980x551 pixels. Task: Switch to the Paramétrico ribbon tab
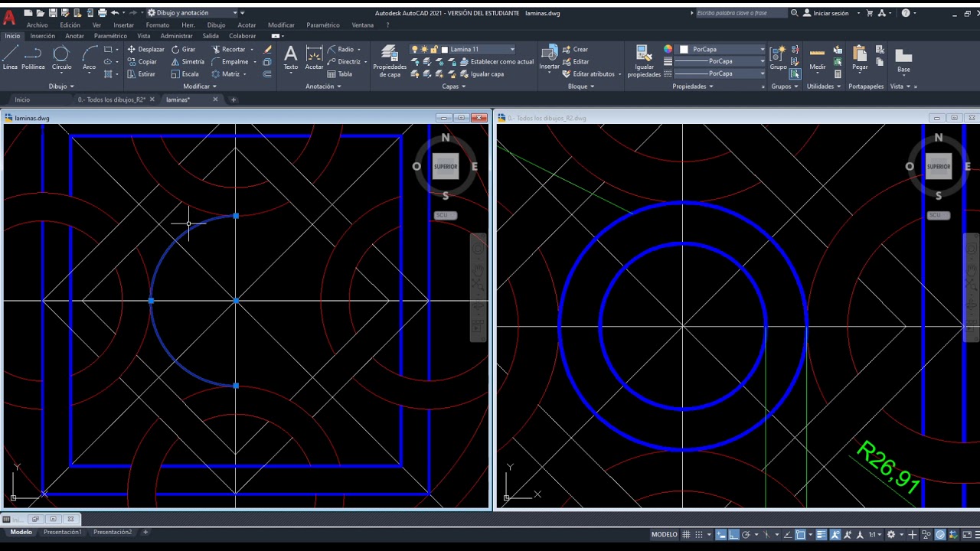(x=110, y=36)
